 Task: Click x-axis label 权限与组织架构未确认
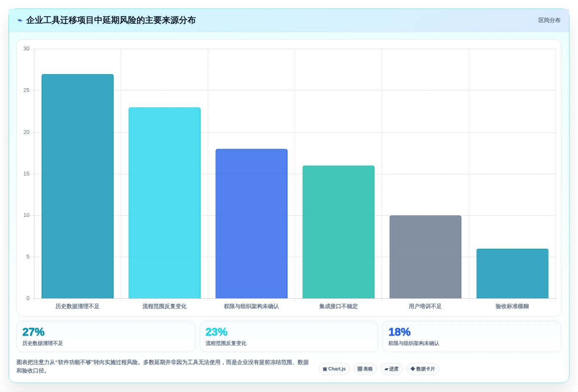tap(251, 306)
